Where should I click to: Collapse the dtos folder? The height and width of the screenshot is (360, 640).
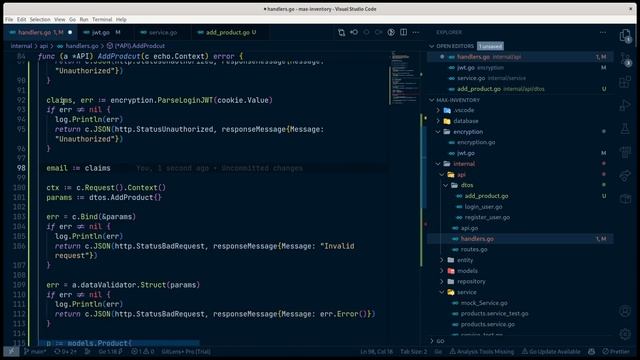coord(446,185)
